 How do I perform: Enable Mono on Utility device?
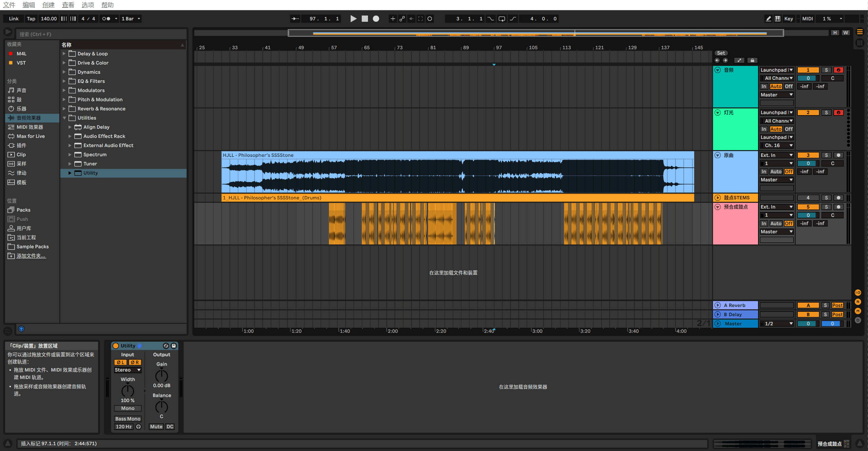128,408
